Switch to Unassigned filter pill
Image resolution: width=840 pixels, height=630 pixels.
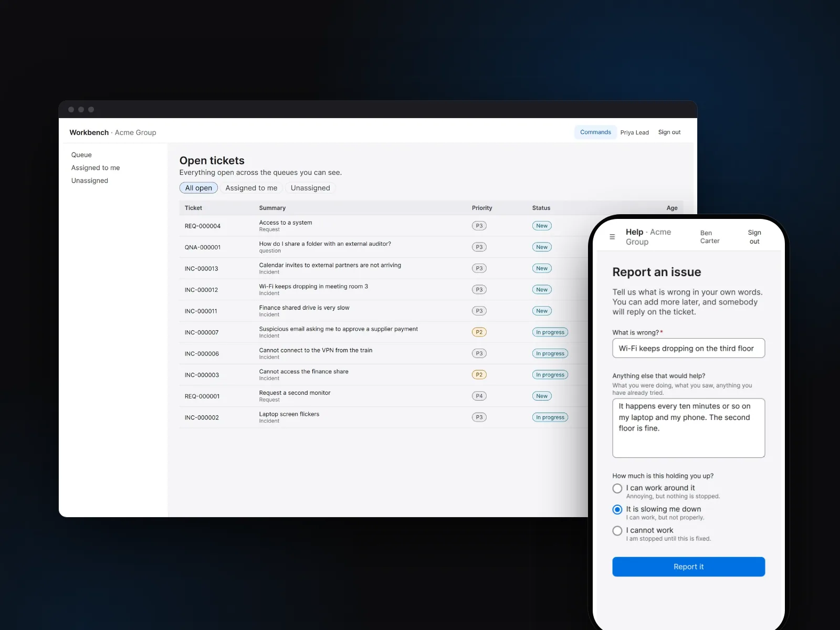coord(310,188)
